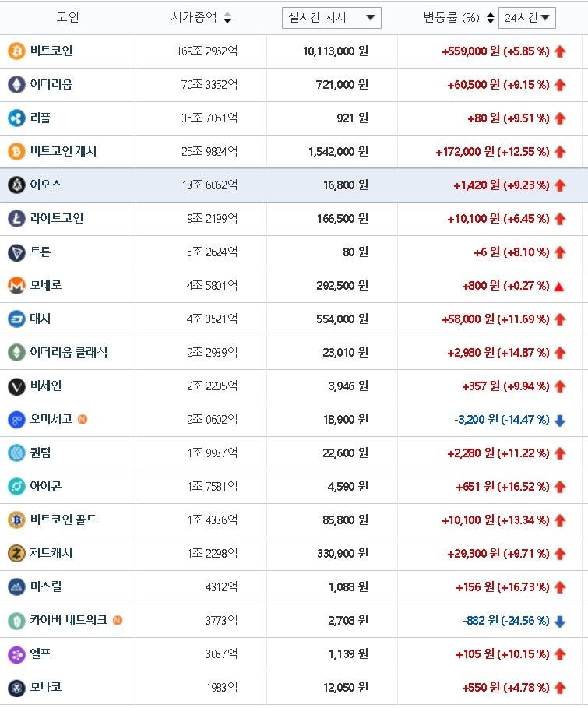Click the EOS (이오스) coin icon
This screenshot has height=708, width=588.
(x=16, y=185)
